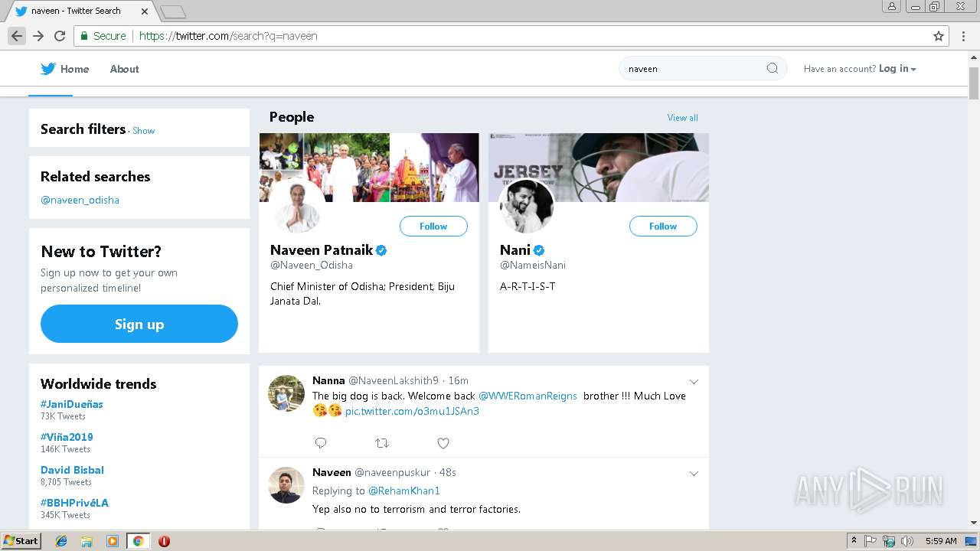Open #JaniDueñas trend

coord(72,404)
